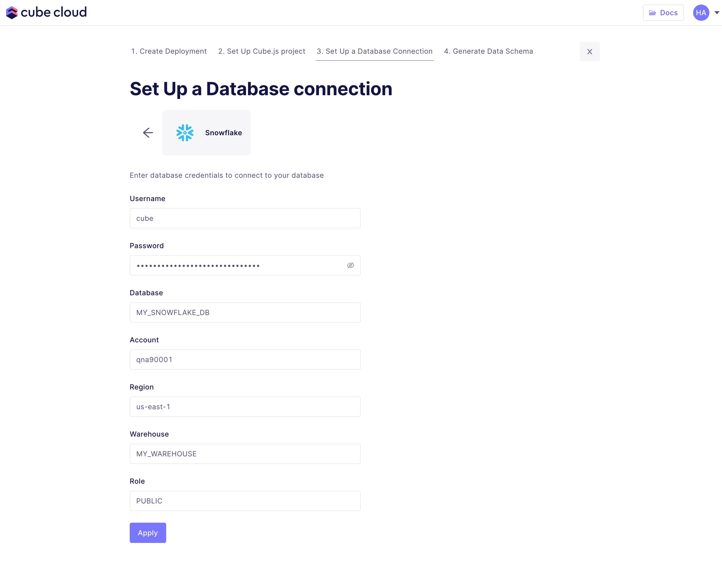Screen dimensions: 722x588
Task: Click the "Warehouse" field label
Action: coord(149,434)
